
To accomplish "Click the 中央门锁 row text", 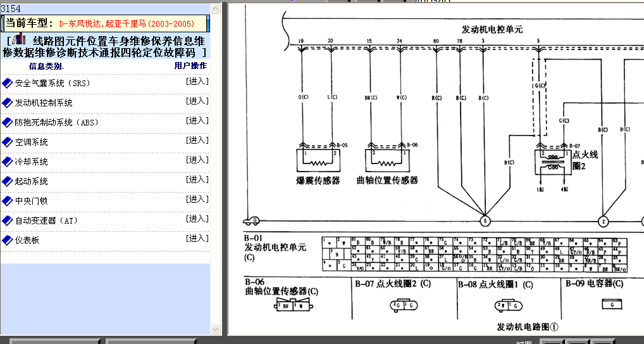I will click(31, 201).
